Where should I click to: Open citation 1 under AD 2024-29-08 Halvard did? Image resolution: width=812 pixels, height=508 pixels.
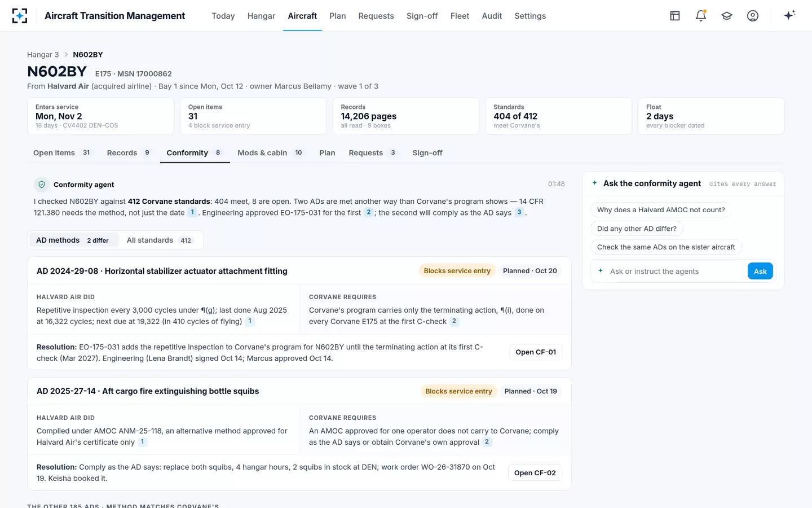click(x=250, y=321)
